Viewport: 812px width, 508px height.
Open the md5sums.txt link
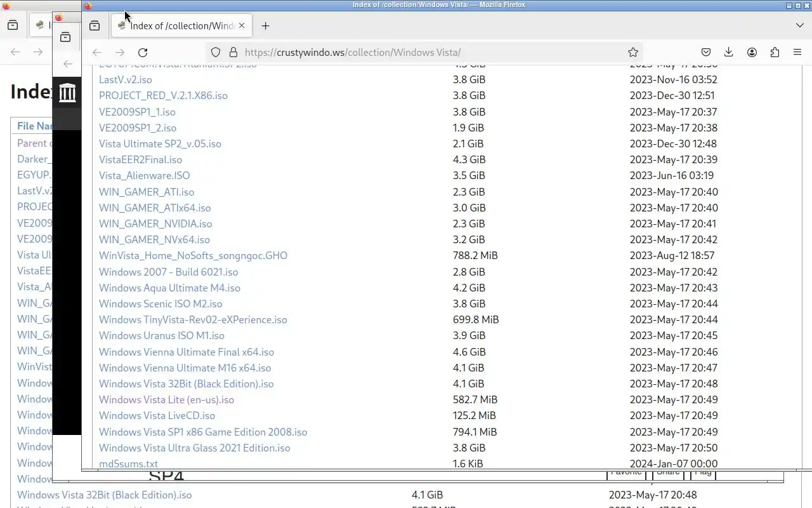128,464
